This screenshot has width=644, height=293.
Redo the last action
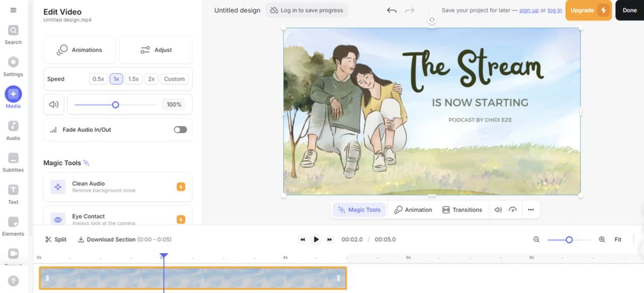coord(410,10)
